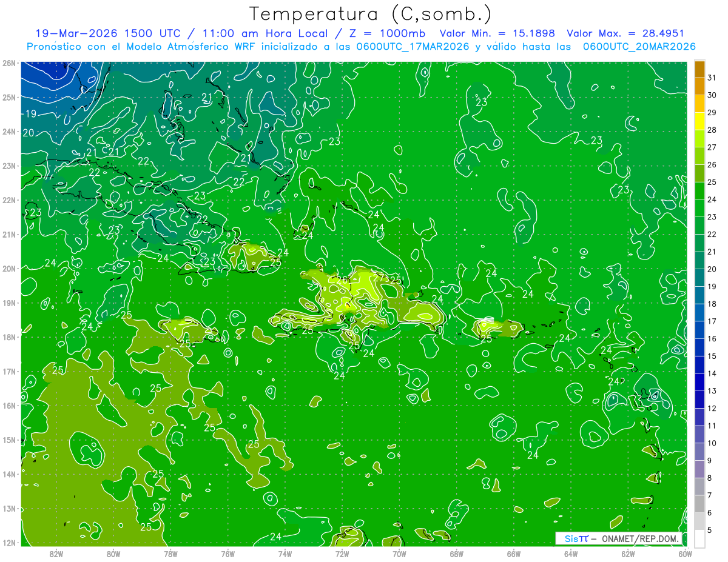Image resolution: width=728 pixels, height=562 pixels.
Task: Click the orange color band between 30 and 31
Action: click(x=699, y=87)
